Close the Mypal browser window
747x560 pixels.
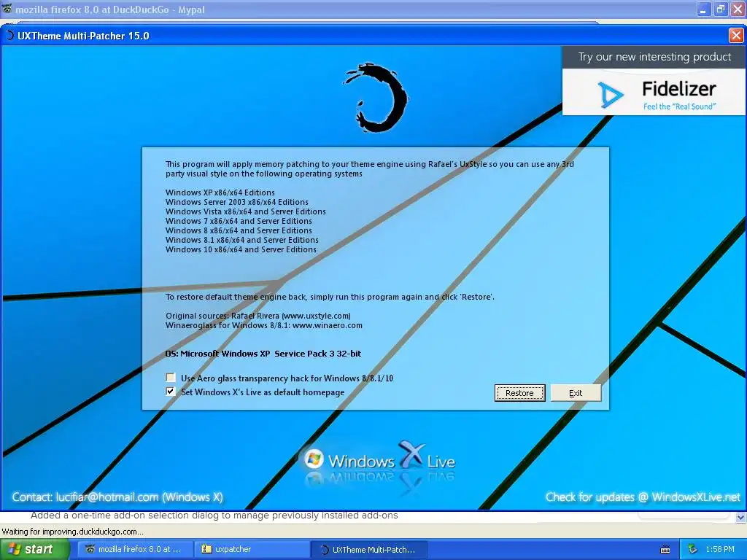click(737, 9)
